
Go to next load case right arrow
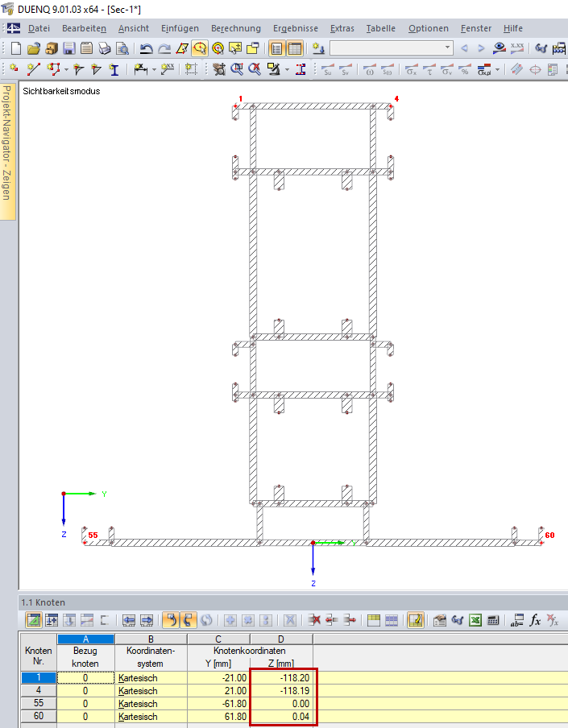click(481, 48)
